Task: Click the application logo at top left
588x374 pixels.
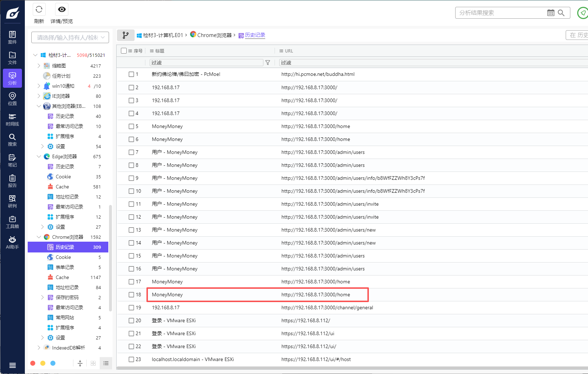Action: (x=13, y=13)
